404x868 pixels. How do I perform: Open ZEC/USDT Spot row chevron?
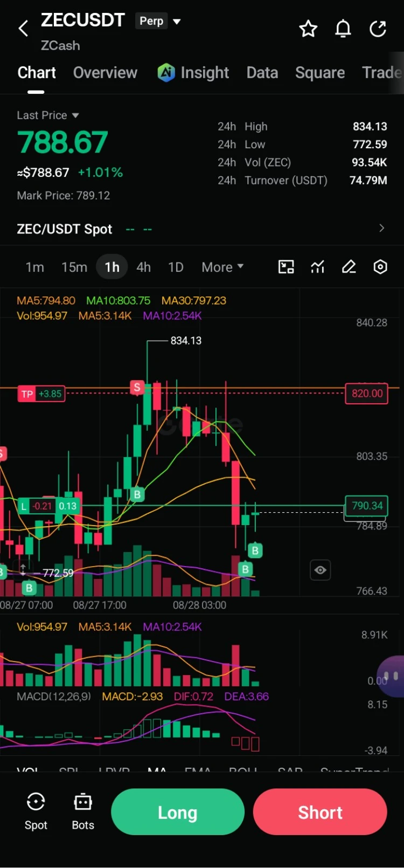[x=381, y=228]
